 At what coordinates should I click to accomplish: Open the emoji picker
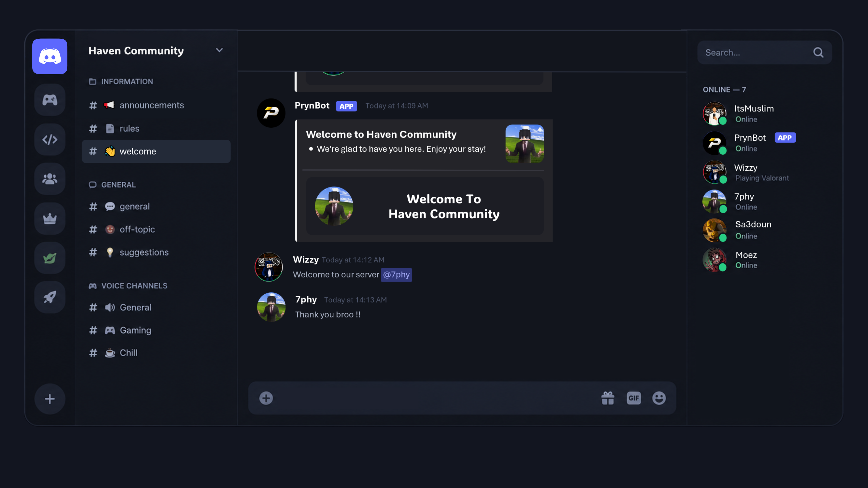659,398
